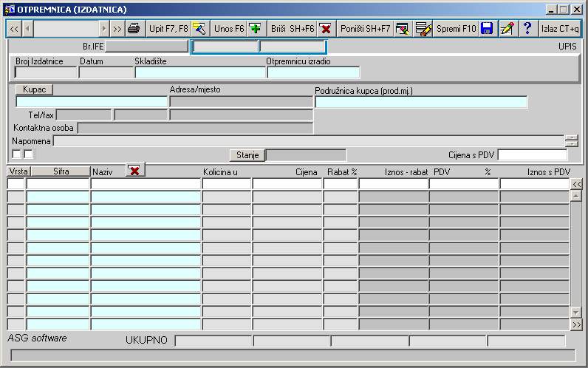Click the Izlaz CT+q exit button
This screenshot has width=588, height=368.
point(560,29)
